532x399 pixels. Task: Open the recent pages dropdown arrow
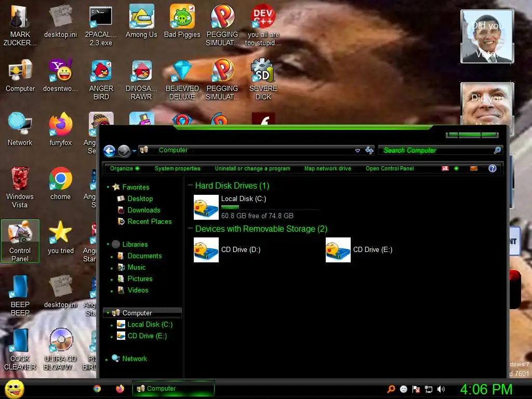coord(135,151)
